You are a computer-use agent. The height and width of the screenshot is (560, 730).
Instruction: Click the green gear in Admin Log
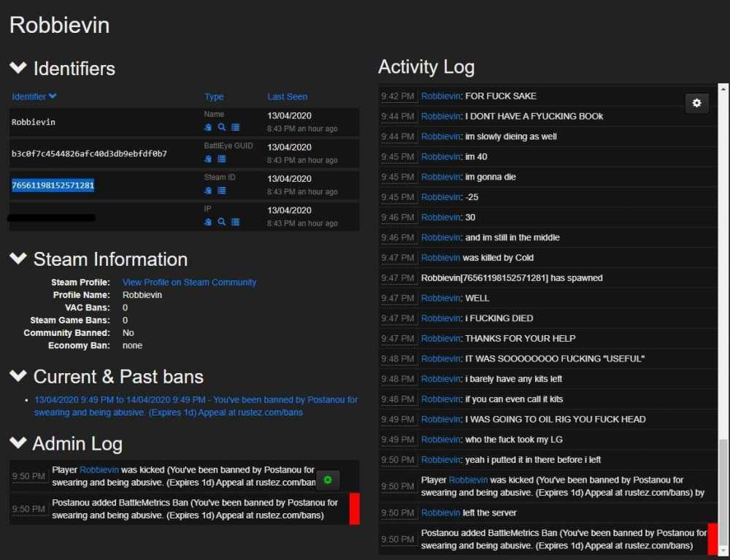(x=328, y=480)
